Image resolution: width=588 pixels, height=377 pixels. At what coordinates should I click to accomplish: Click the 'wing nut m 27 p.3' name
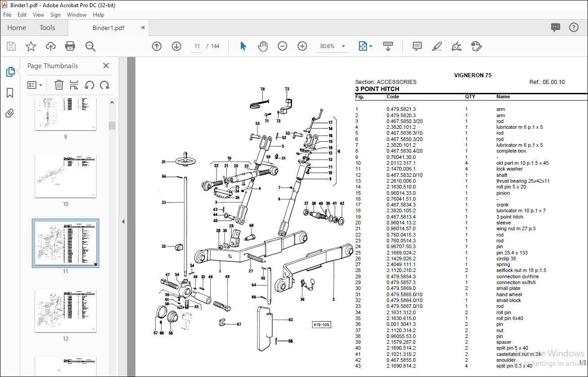click(516, 228)
